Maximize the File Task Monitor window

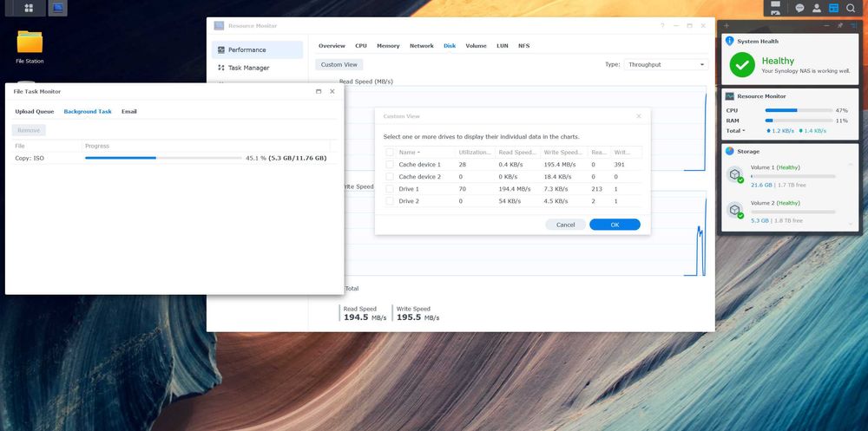pos(319,91)
